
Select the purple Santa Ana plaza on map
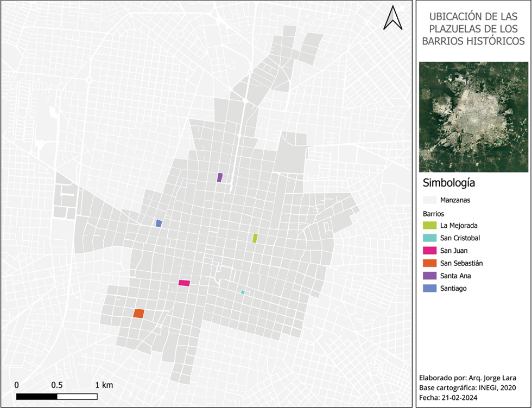coord(220,177)
